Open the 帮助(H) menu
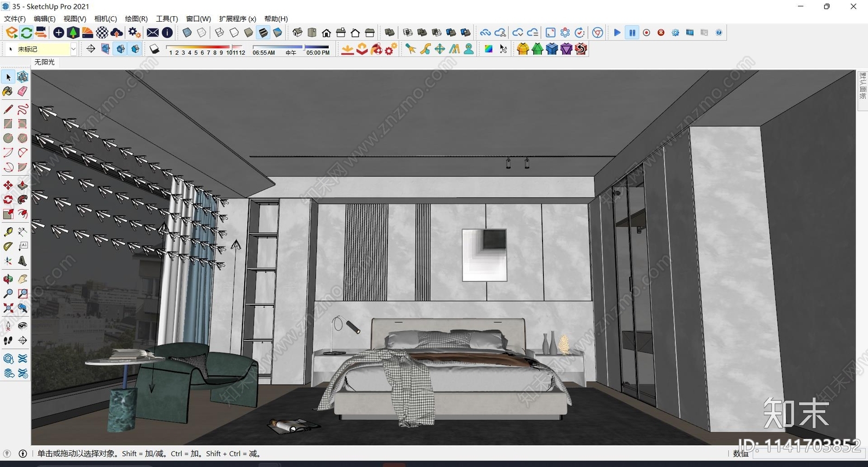Image resolution: width=868 pixels, height=467 pixels. pos(276,18)
